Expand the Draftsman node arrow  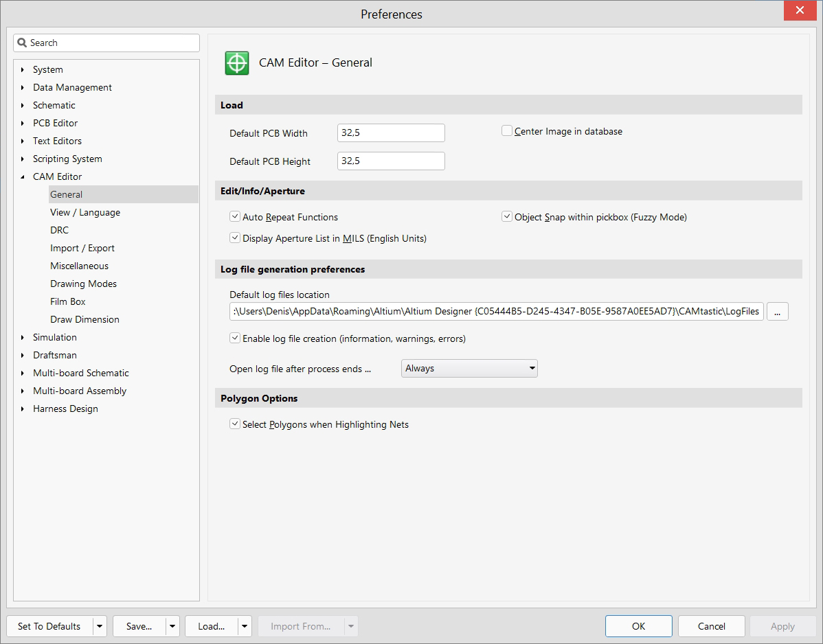pos(23,355)
